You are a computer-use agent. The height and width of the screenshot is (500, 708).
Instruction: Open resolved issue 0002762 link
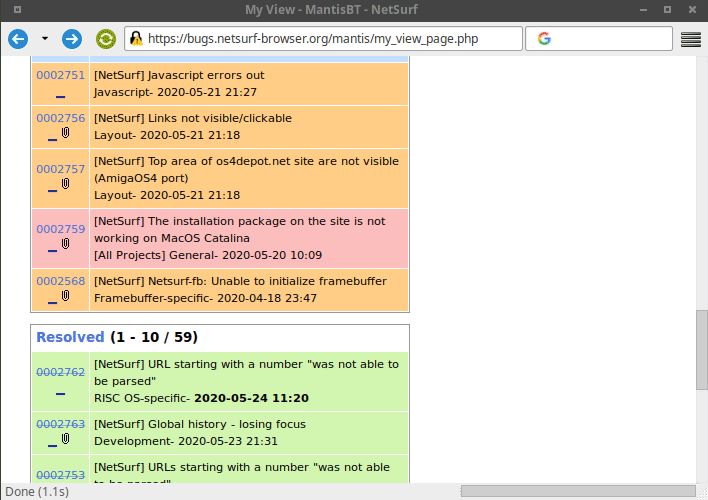tap(60, 372)
